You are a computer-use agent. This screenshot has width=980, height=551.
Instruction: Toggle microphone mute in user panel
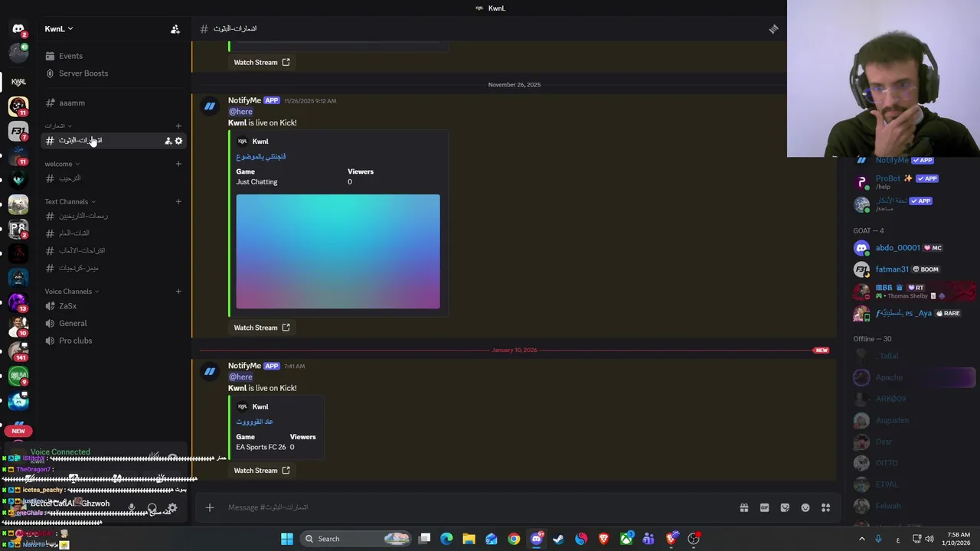tap(132, 507)
